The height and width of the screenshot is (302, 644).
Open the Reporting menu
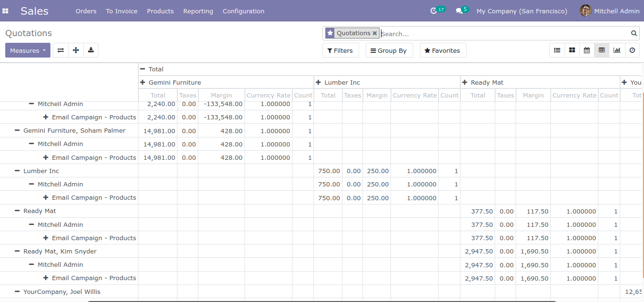pyautogui.click(x=198, y=11)
